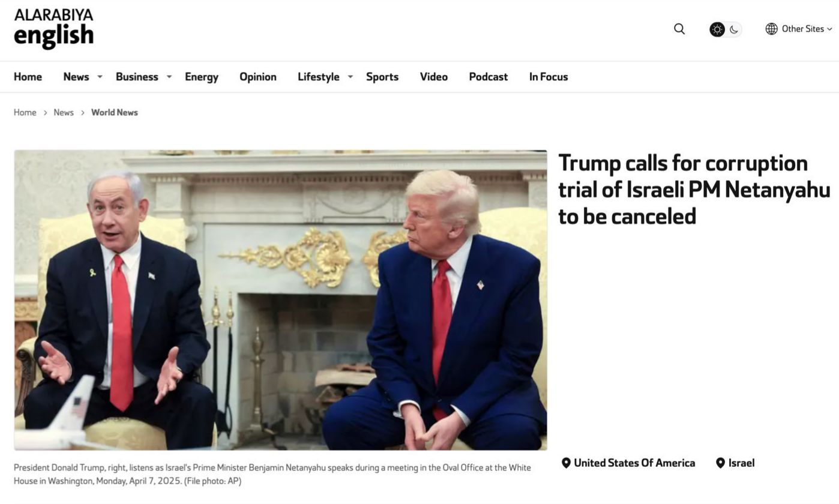Click the Home breadcrumb link
Screen dimensions: 839x504
tap(25, 112)
